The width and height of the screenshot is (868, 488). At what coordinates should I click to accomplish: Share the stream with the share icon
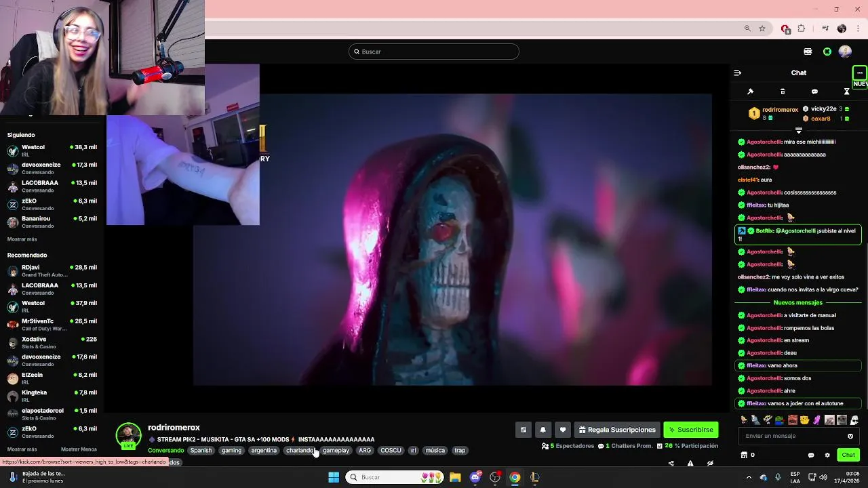coord(671,464)
